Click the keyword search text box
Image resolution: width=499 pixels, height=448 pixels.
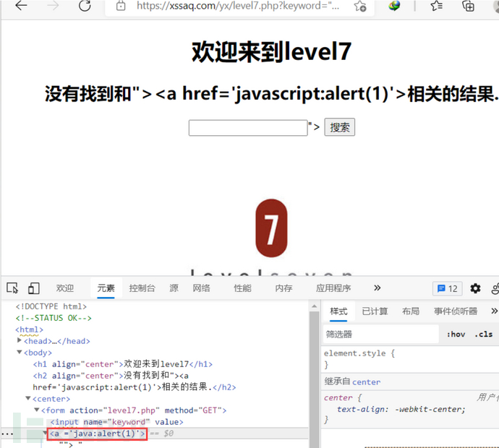click(x=248, y=128)
